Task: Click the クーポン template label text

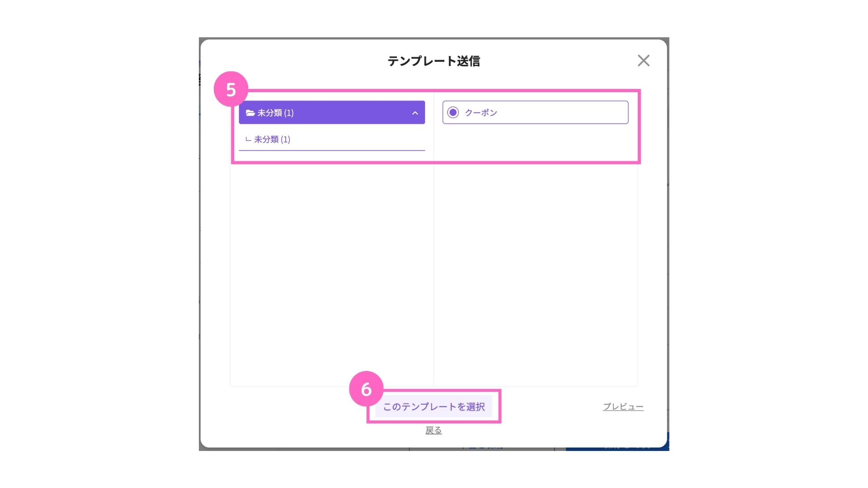Action: tap(481, 113)
